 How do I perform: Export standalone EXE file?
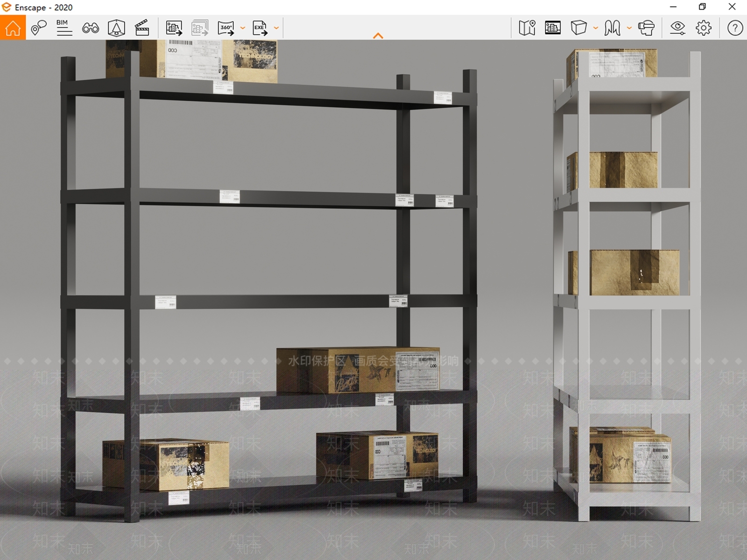[x=260, y=28]
